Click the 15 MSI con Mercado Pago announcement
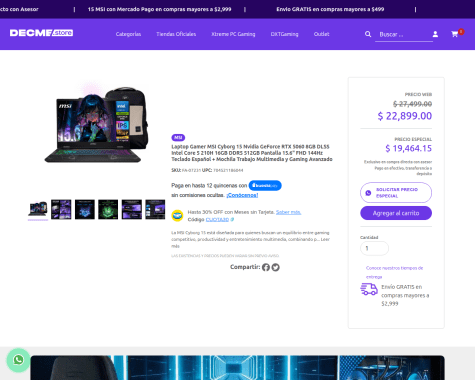The width and height of the screenshot is (475, 380). pyautogui.click(x=159, y=9)
